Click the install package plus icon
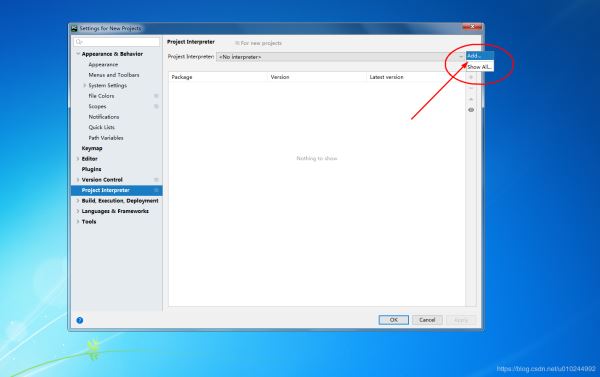The width and height of the screenshot is (600, 377). [471, 77]
